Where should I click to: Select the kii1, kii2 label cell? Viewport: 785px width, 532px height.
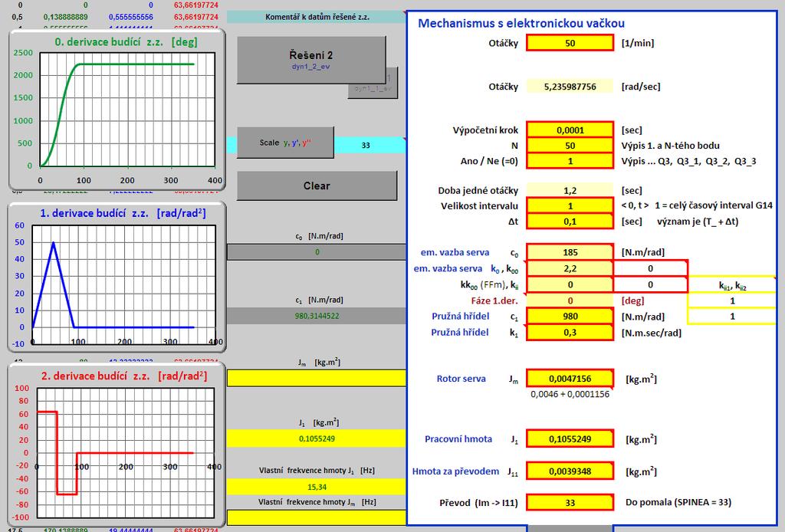pyautogui.click(x=732, y=286)
